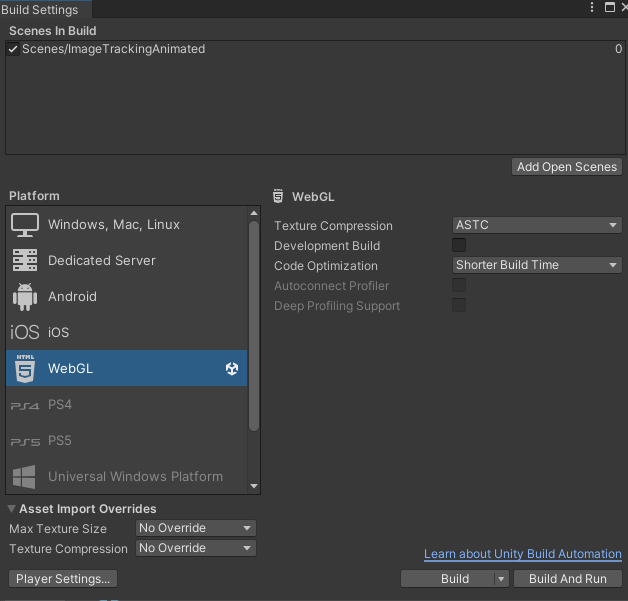Image resolution: width=628 pixels, height=601 pixels.
Task: Click the Universal Windows Platform icon
Action: click(x=25, y=477)
